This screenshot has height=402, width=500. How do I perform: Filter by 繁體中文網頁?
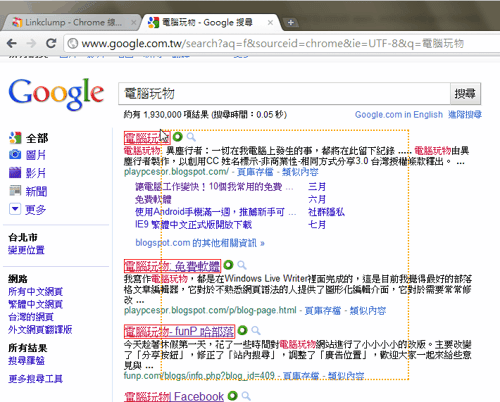35,304
